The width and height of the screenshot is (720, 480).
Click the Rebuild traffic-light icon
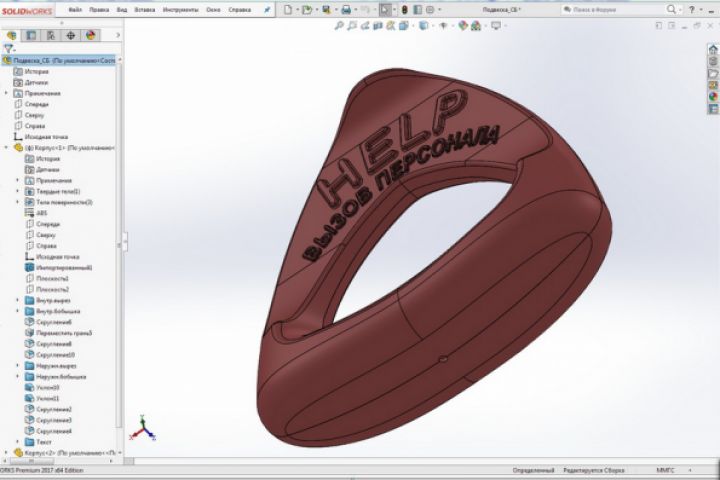pyautogui.click(x=405, y=9)
